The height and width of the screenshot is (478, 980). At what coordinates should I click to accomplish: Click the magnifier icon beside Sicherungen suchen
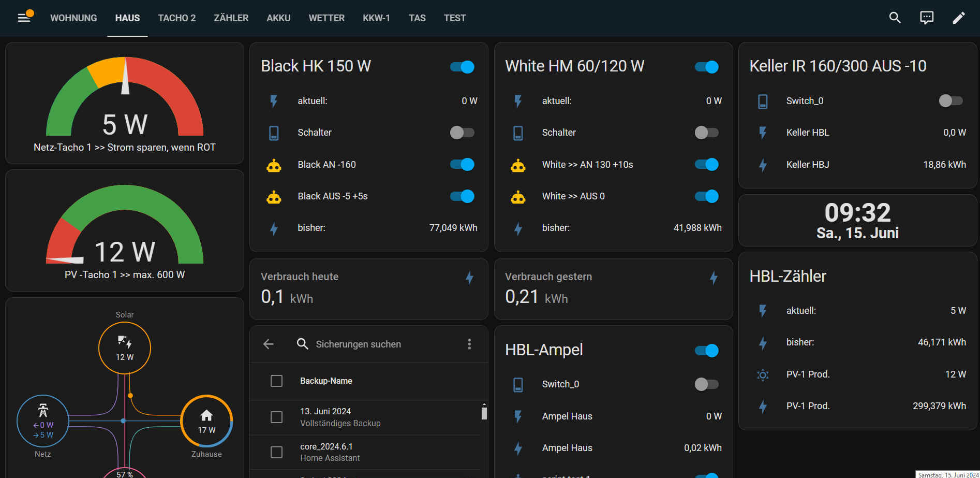coord(302,344)
